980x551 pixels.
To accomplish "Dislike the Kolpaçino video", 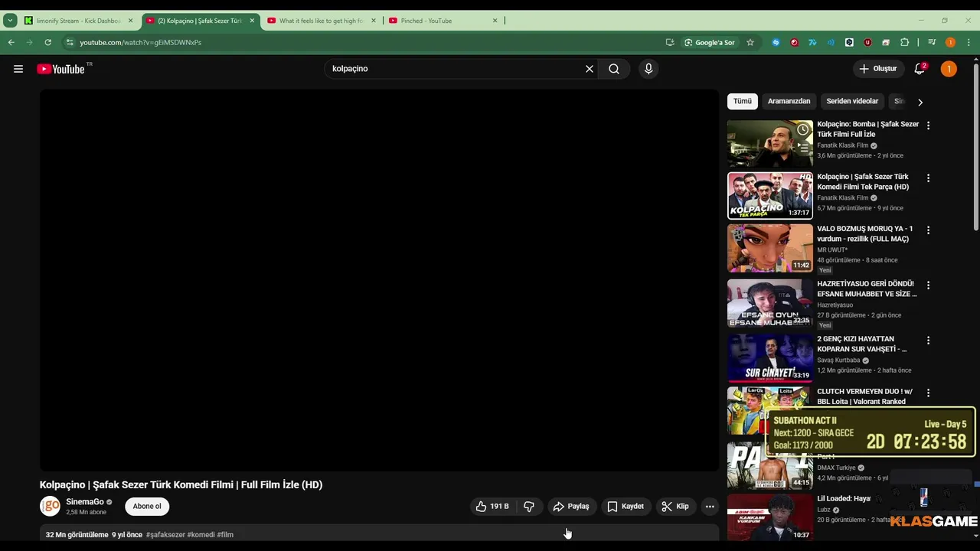I will pyautogui.click(x=529, y=506).
